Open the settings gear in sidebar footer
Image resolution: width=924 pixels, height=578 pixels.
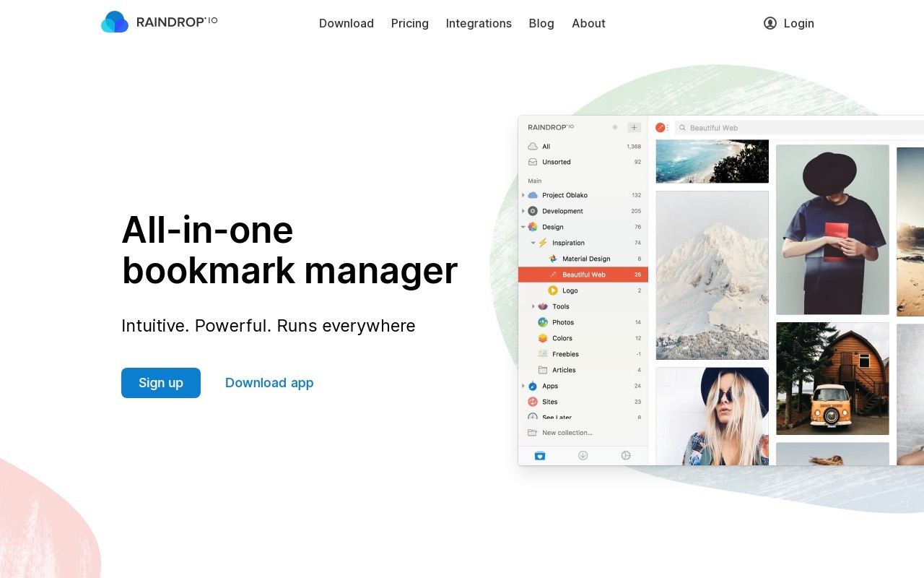[626, 455]
